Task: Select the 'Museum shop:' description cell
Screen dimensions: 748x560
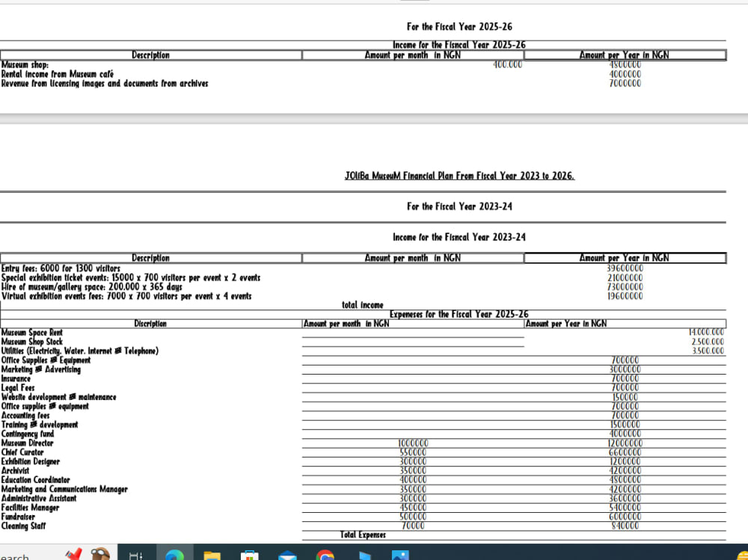Action: [x=25, y=64]
